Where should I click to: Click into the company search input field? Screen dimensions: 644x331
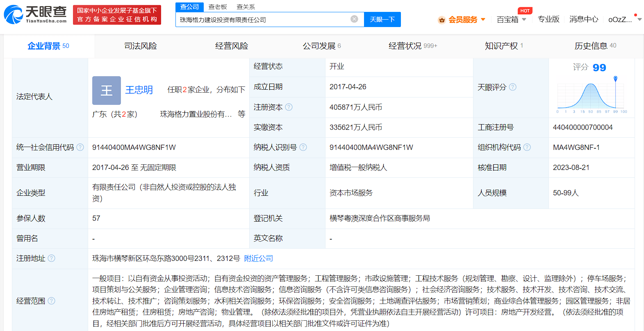(x=262, y=19)
